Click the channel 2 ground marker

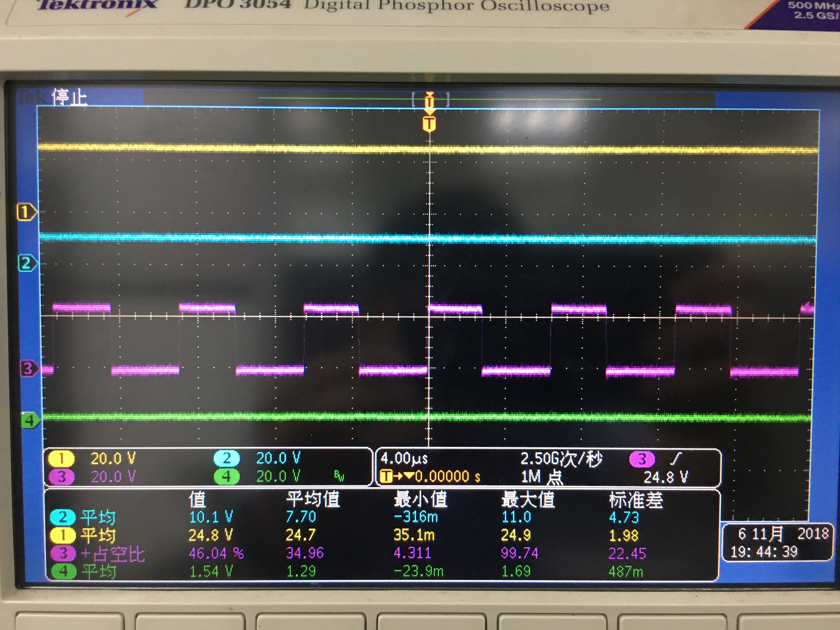(27, 263)
